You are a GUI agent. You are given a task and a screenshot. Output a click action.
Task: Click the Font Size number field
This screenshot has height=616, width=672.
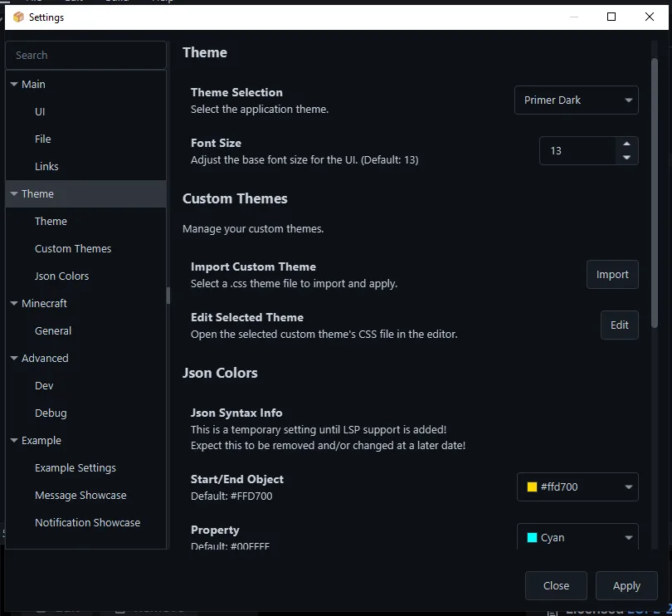point(577,151)
